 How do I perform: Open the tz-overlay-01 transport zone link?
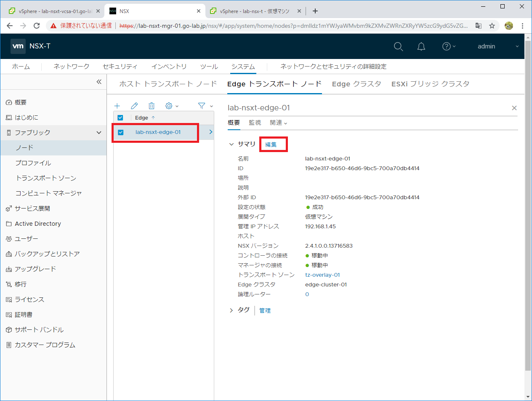322,275
